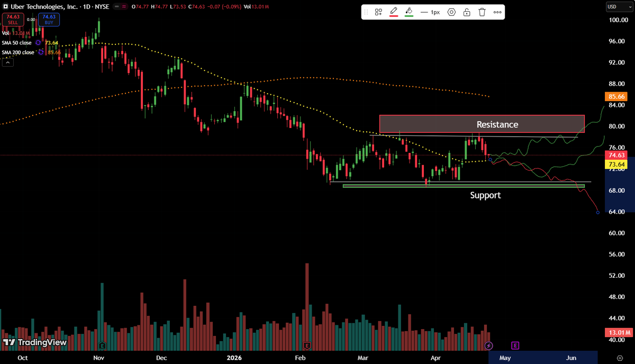Open the more options three-dot menu
The height and width of the screenshot is (364, 635).
[497, 12]
